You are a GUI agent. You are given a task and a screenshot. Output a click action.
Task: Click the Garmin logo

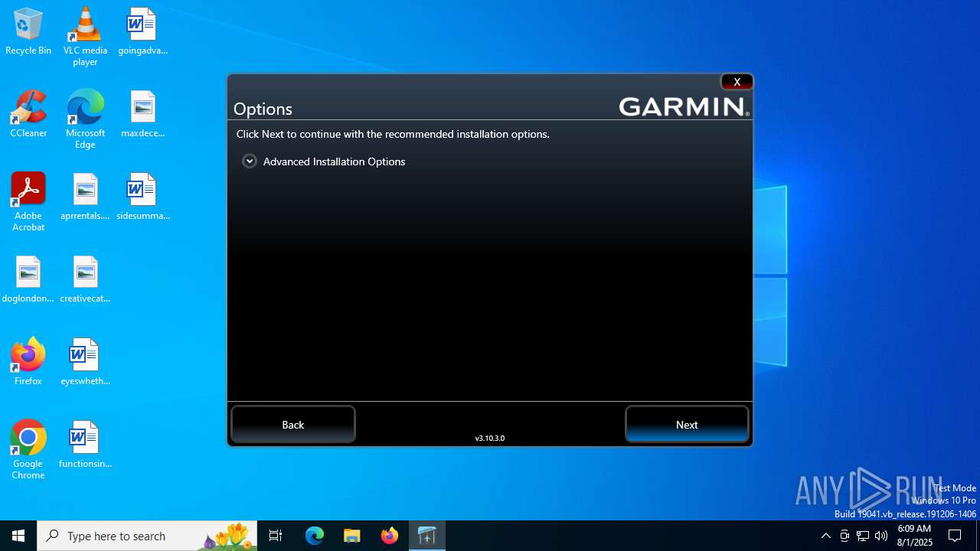684,106
